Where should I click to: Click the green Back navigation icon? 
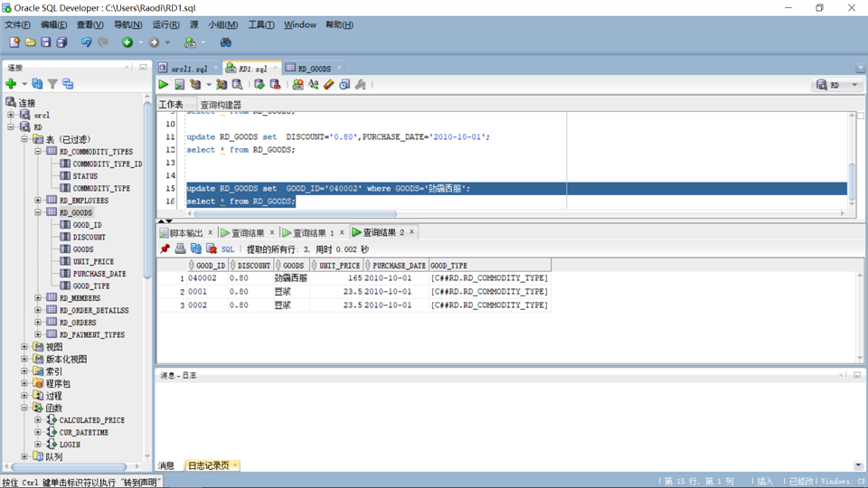[x=127, y=42]
